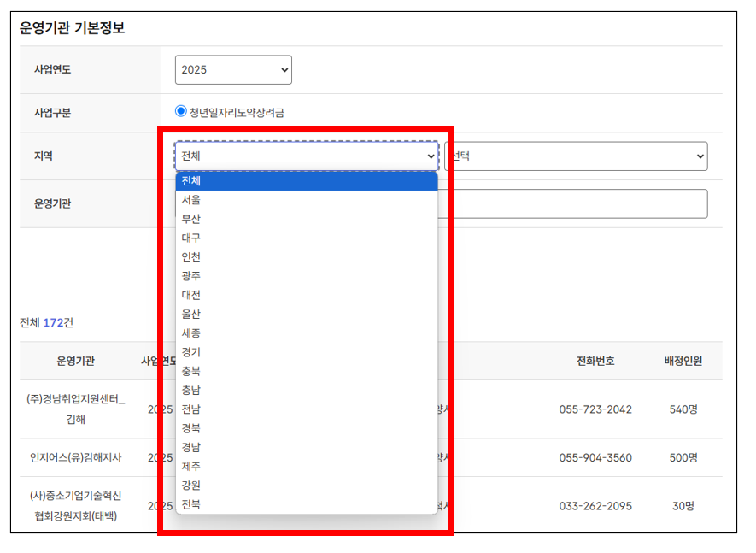756x553 pixels.
Task: Expand the 지역 region dropdown
Action: coord(305,156)
